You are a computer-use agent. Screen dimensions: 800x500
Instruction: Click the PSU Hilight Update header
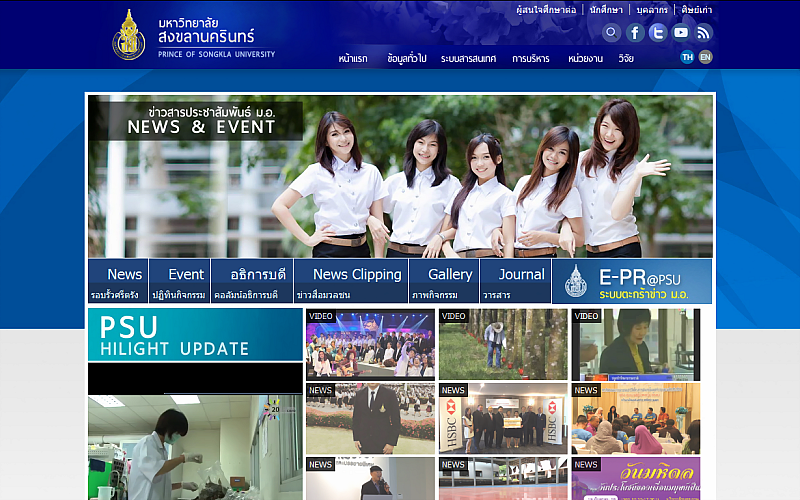[195, 334]
